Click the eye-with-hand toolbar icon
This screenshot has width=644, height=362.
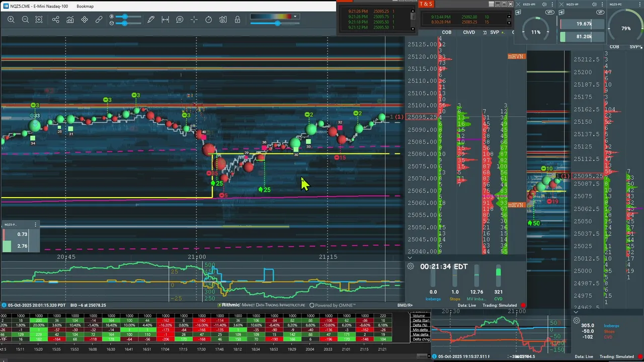pos(223,20)
